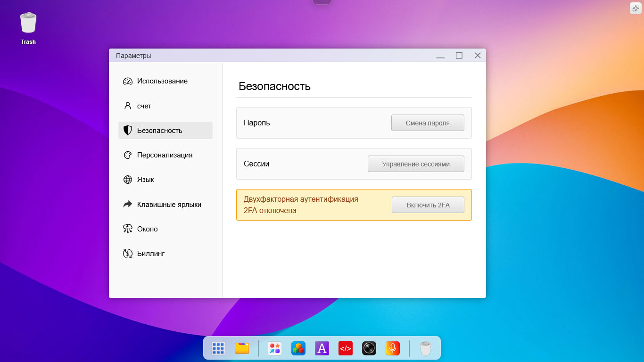The image size is (644, 362).
Task: Click the Параметры window title
Action: [133, 56]
